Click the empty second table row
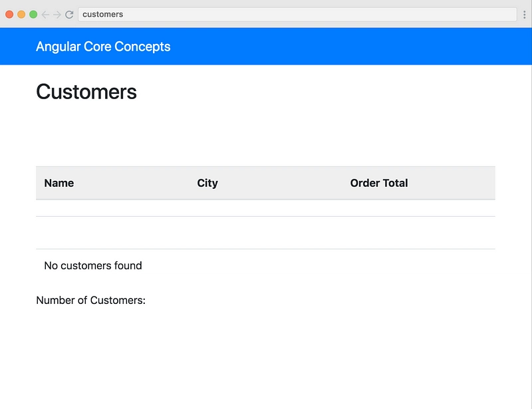Screen dimensions: 532x409 pos(265,233)
